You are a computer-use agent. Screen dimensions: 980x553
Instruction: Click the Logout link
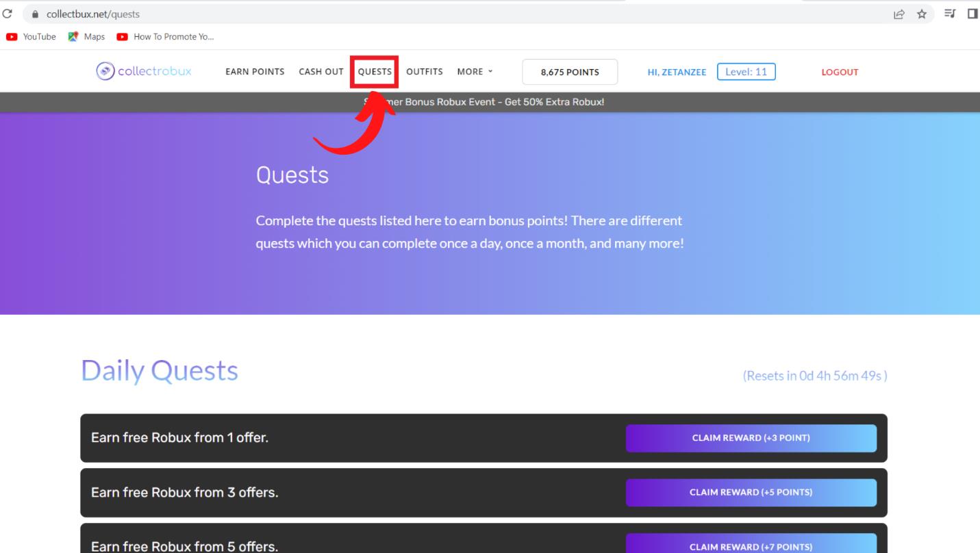tap(840, 72)
